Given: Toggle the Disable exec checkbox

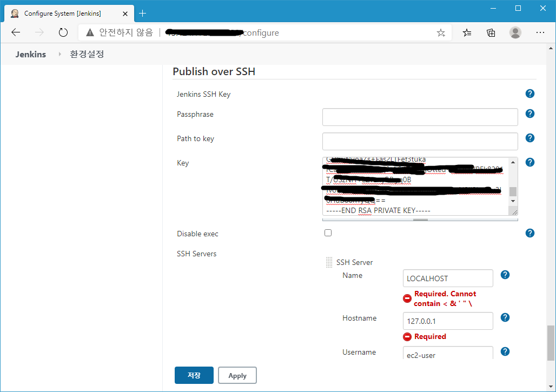Looking at the screenshot, I should [x=328, y=233].
